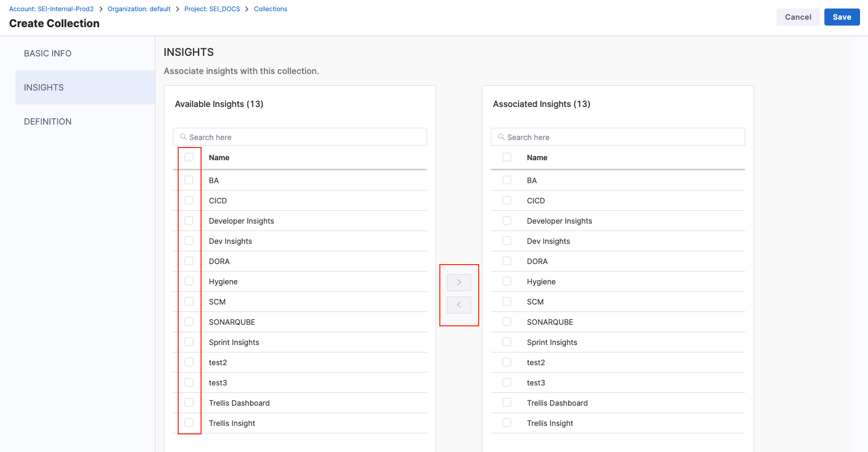Screen dimensions: 868x452
Task: Click search magnifier icon in Available Insights
Action: point(183,137)
